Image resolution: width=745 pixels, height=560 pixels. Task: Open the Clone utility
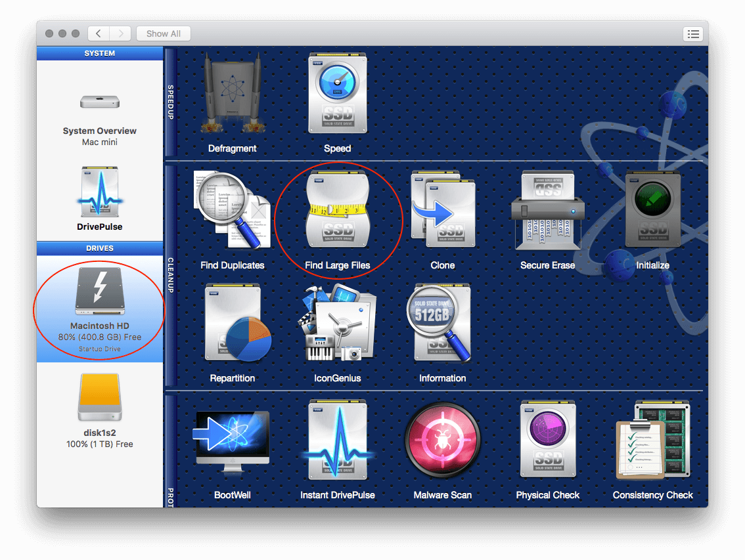pyautogui.click(x=442, y=209)
